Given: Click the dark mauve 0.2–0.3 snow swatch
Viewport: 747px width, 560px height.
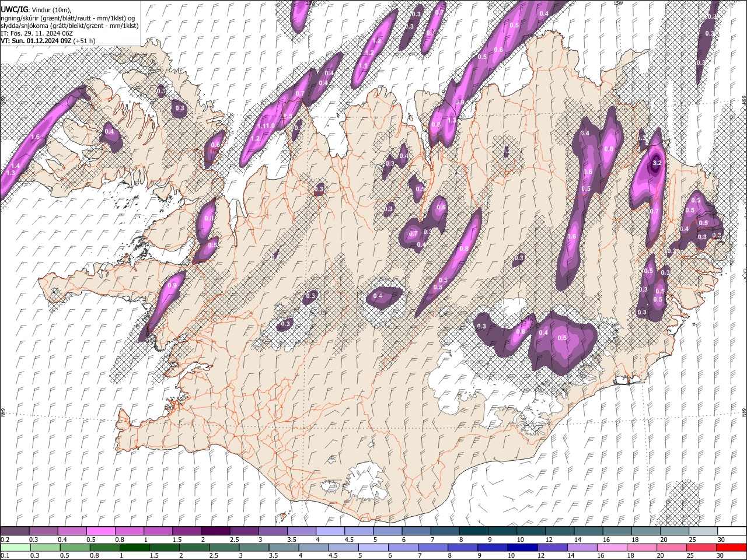Looking at the screenshot, I should [15, 531].
